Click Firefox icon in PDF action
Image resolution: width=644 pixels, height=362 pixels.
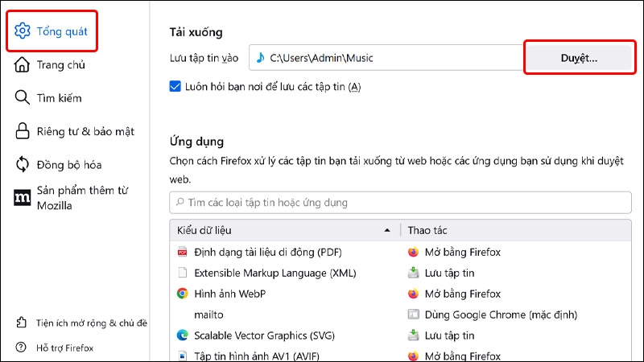[413, 252]
